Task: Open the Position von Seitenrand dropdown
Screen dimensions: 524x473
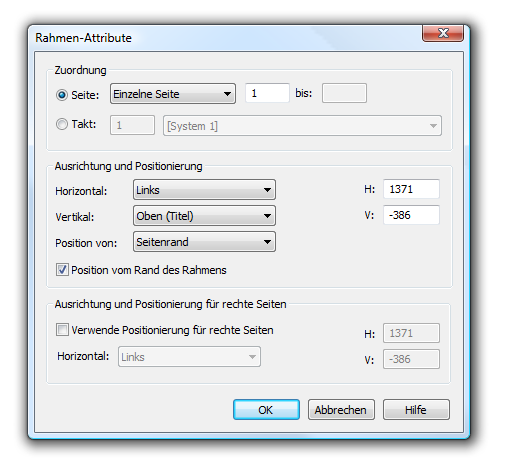Action: 204,242
